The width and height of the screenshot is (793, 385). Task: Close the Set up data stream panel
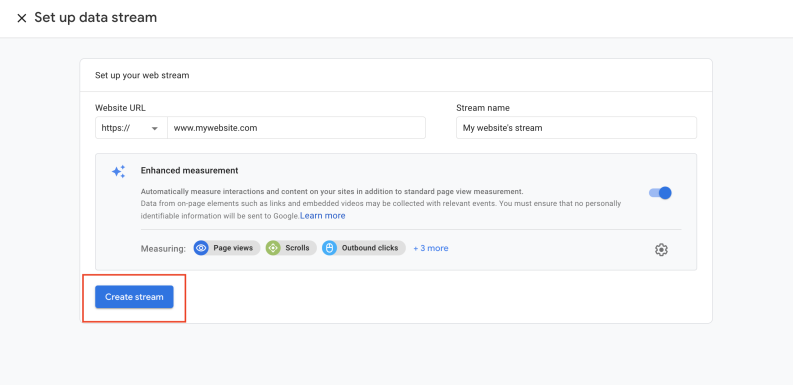pos(22,18)
